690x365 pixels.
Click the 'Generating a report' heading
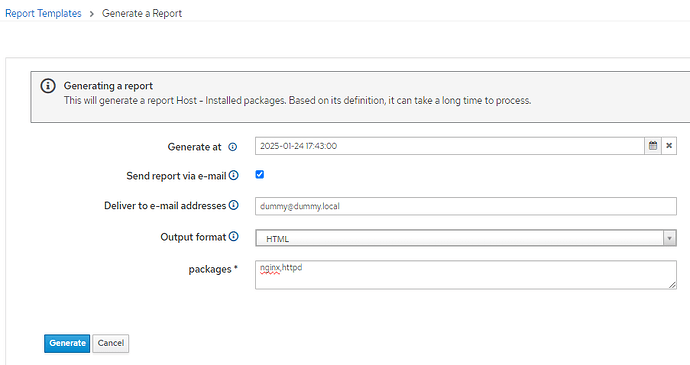pyautogui.click(x=108, y=86)
